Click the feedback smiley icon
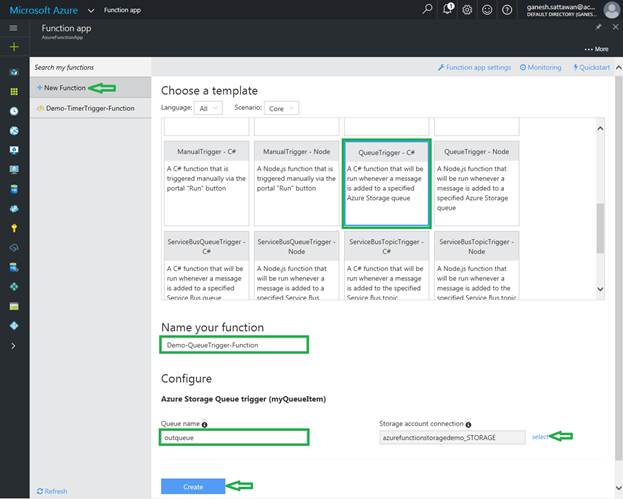Viewport: 623px width, 499px height. pos(486,9)
